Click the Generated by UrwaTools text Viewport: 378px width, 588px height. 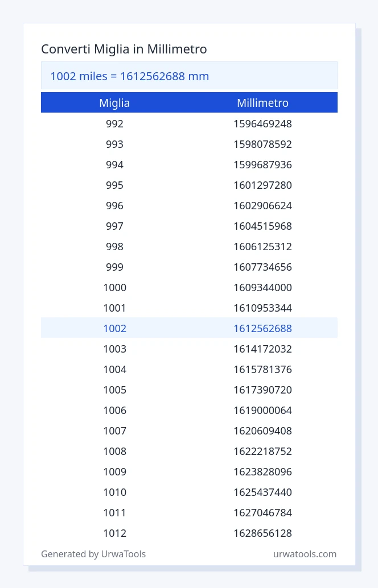93,554
